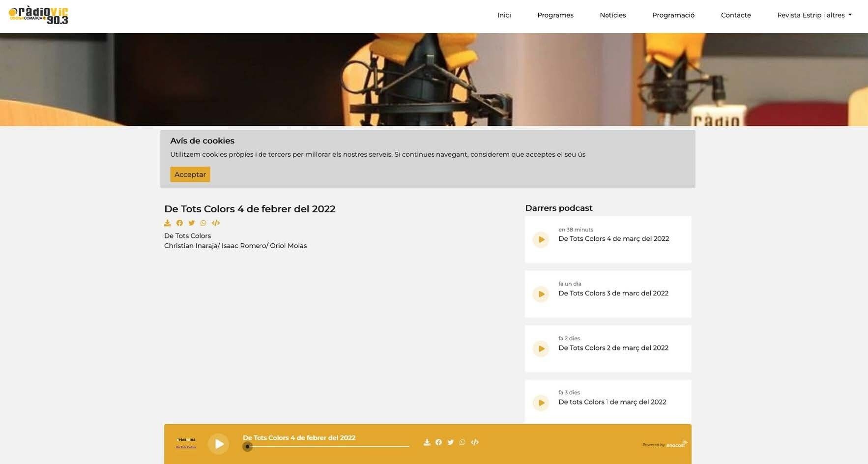Click the programme thumbnail in the player

click(186, 443)
